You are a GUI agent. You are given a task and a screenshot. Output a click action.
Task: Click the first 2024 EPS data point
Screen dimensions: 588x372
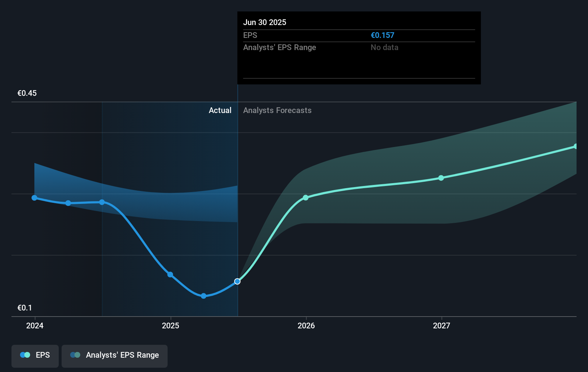(x=34, y=197)
